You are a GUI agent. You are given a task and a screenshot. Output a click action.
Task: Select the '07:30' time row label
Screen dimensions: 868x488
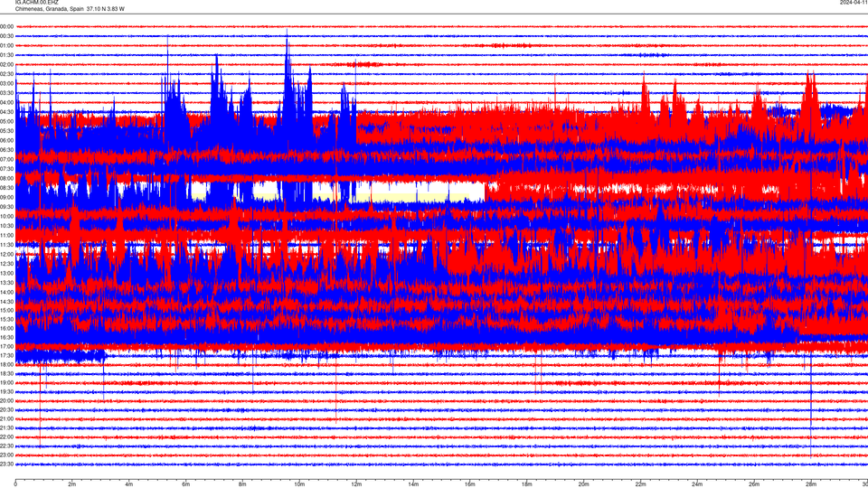click(6, 169)
